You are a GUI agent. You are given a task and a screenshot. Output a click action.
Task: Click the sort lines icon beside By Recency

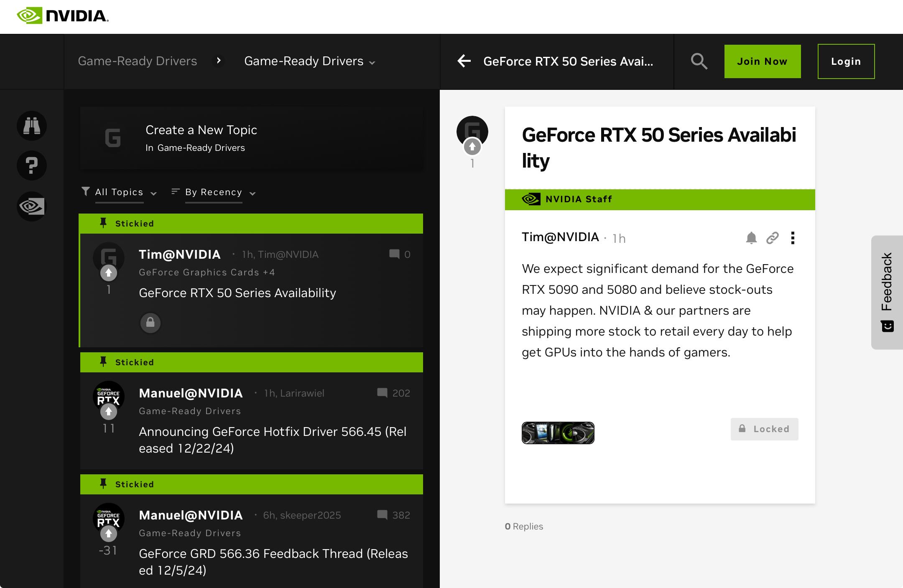click(175, 191)
